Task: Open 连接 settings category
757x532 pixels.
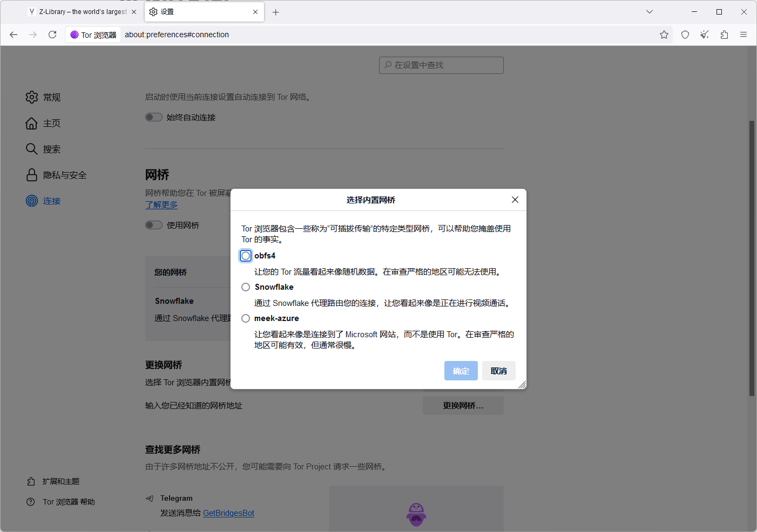Action: (x=43, y=201)
